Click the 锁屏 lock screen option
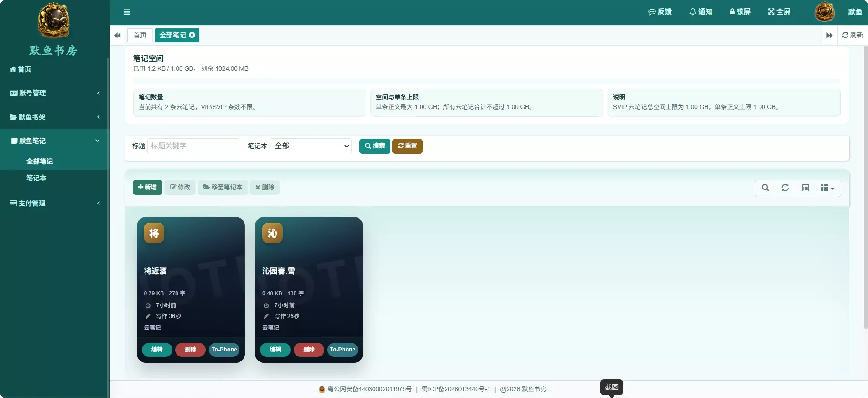This screenshot has height=398, width=868. click(x=740, y=12)
